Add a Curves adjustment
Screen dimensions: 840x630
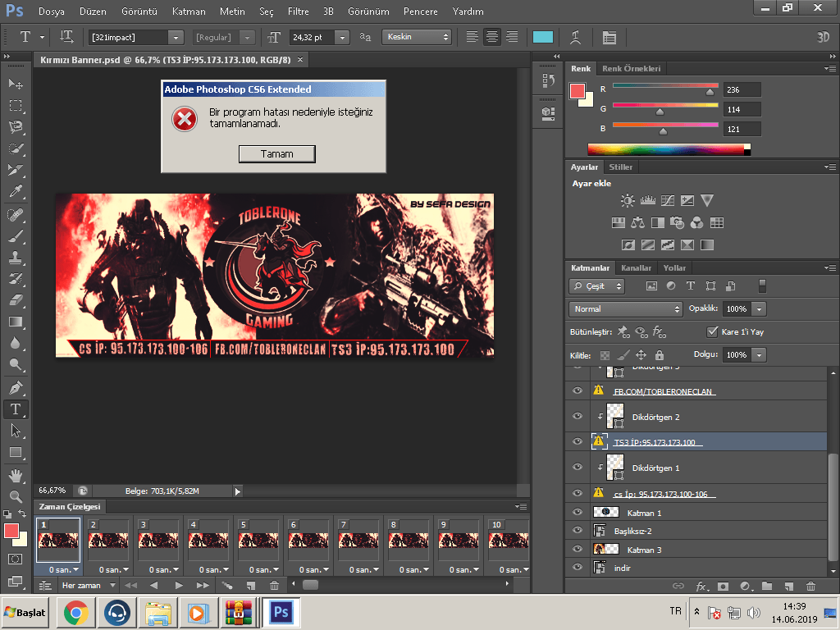(668, 200)
